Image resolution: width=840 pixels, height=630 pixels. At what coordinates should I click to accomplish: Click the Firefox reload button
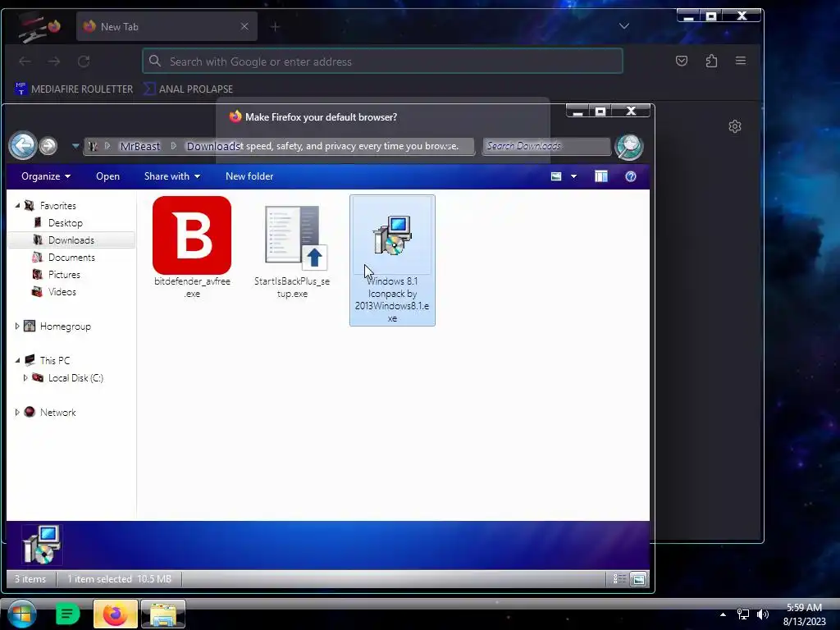tap(84, 61)
